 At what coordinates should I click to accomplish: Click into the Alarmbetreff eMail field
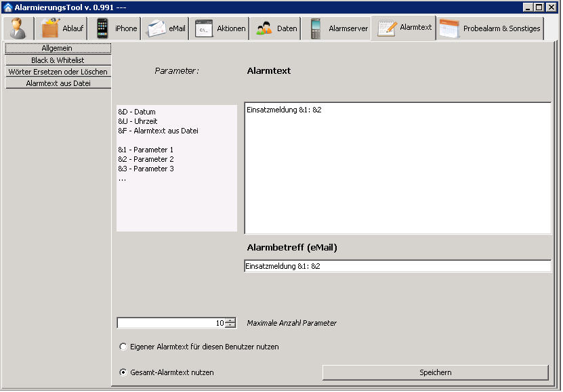coord(397,267)
